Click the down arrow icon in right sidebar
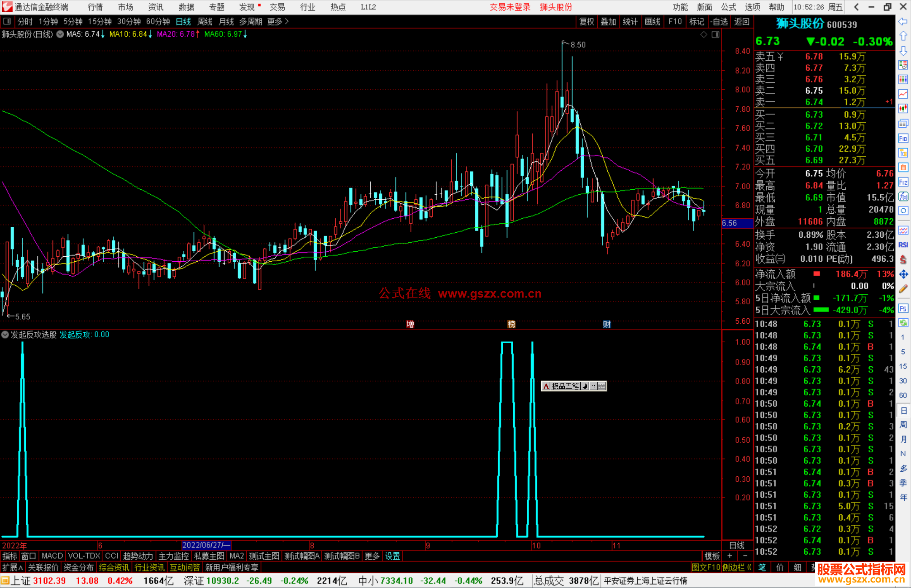The image size is (911, 588). 903,51
